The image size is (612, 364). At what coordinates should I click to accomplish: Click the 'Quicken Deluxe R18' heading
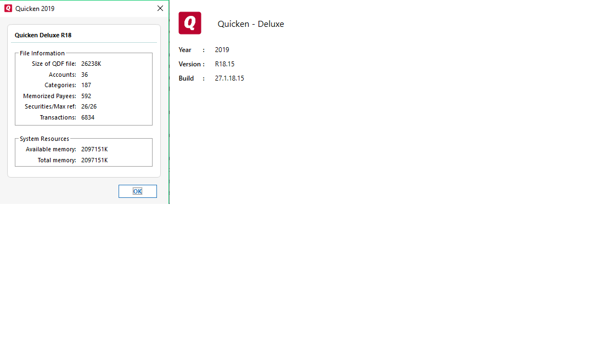(x=43, y=35)
